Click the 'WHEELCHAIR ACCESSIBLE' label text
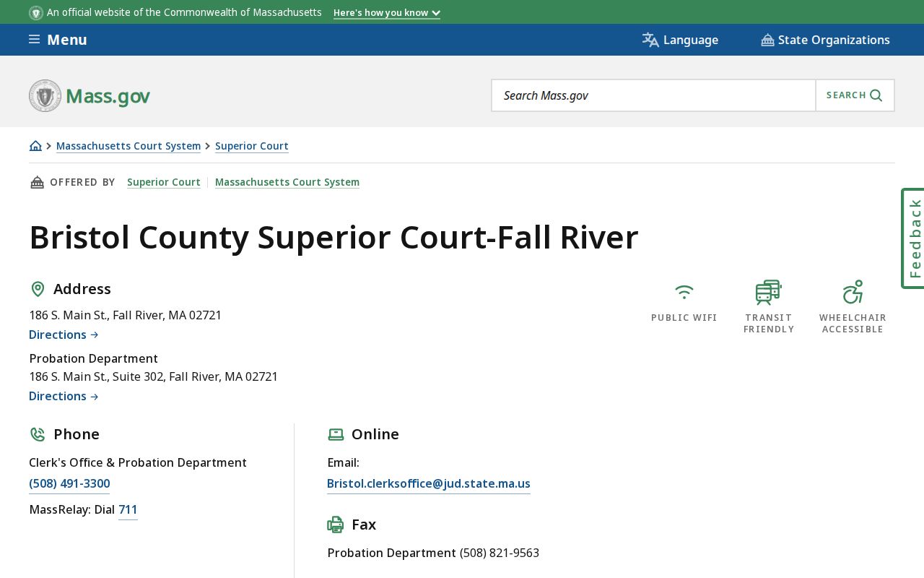This screenshot has height=578, width=924. (x=853, y=324)
